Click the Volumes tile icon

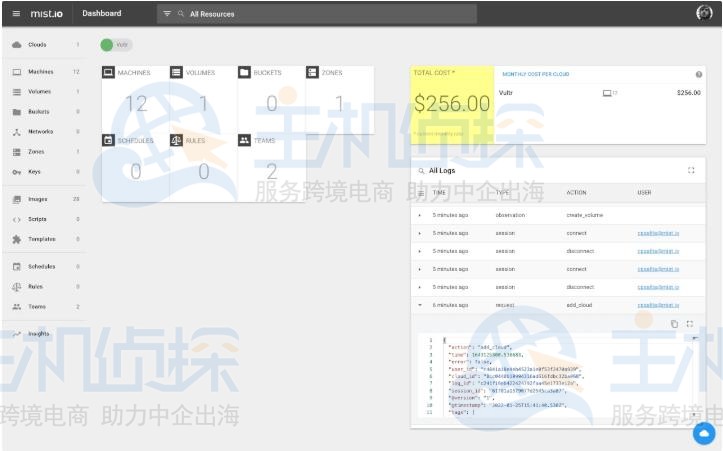tap(176, 72)
